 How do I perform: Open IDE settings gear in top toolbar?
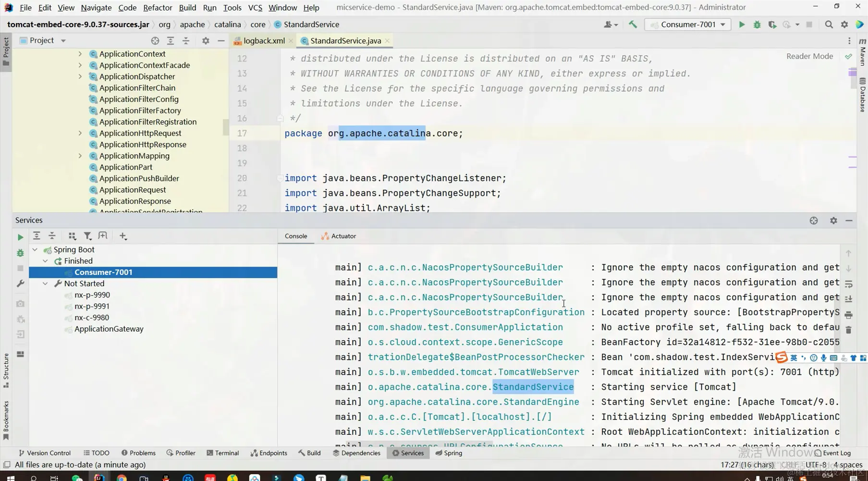point(844,25)
